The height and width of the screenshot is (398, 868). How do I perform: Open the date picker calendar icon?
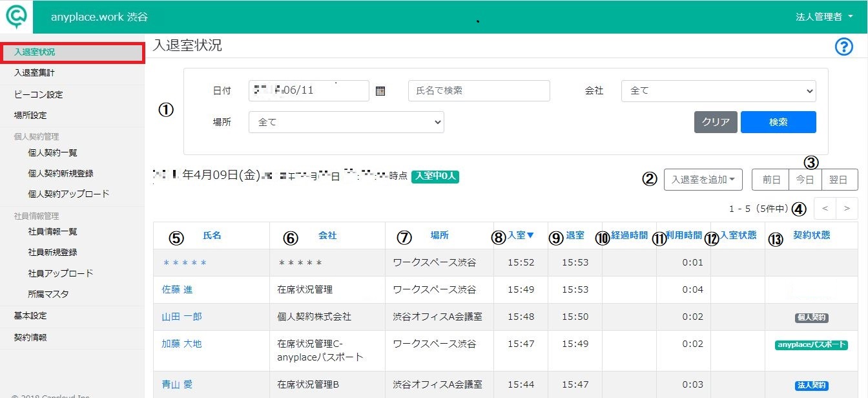coord(380,91)
